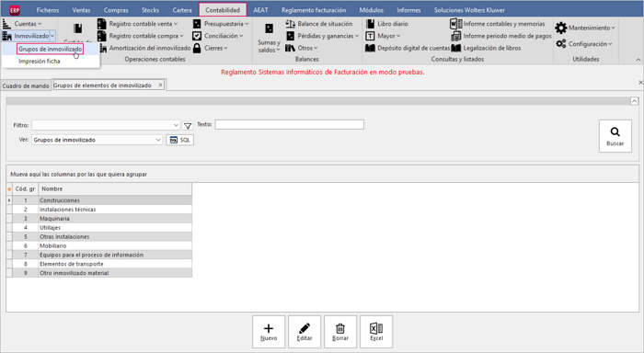Viewport: 644px width, 353px height.
Task: Click the Presupuestaria icon
Action: [x=197, y=24]
